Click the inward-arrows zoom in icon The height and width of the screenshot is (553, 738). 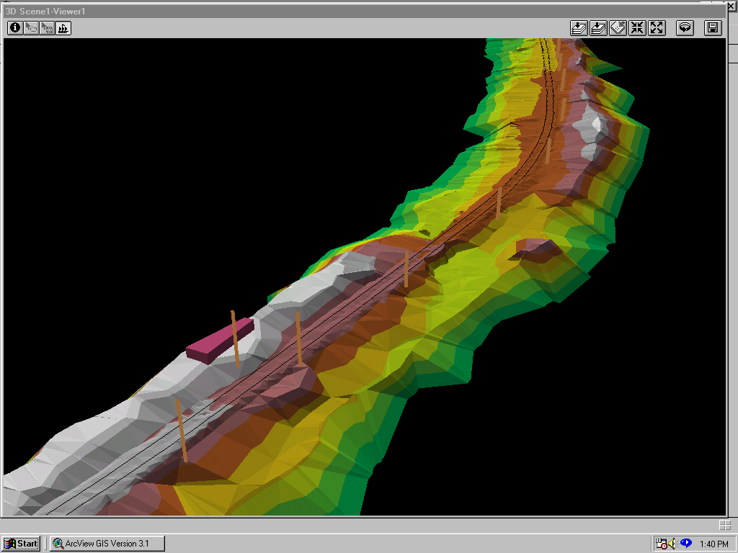[x=637, y=28]
